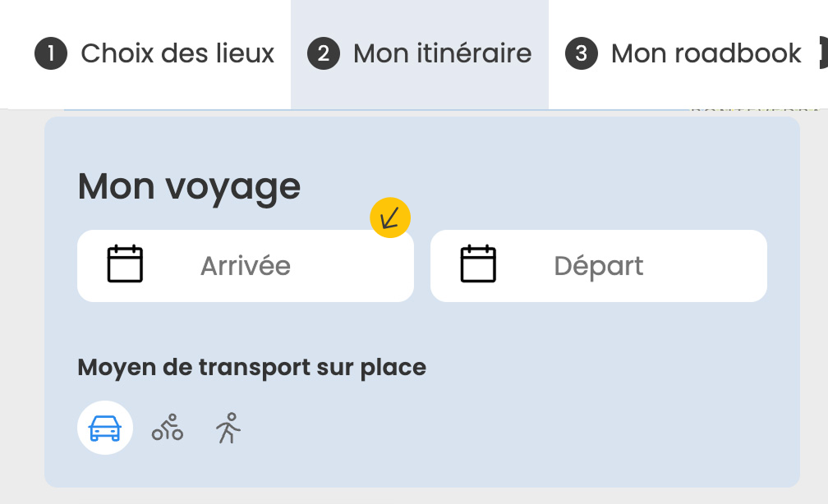
Task: Choose the bicycle transport mode
Action: click(166, 428)
